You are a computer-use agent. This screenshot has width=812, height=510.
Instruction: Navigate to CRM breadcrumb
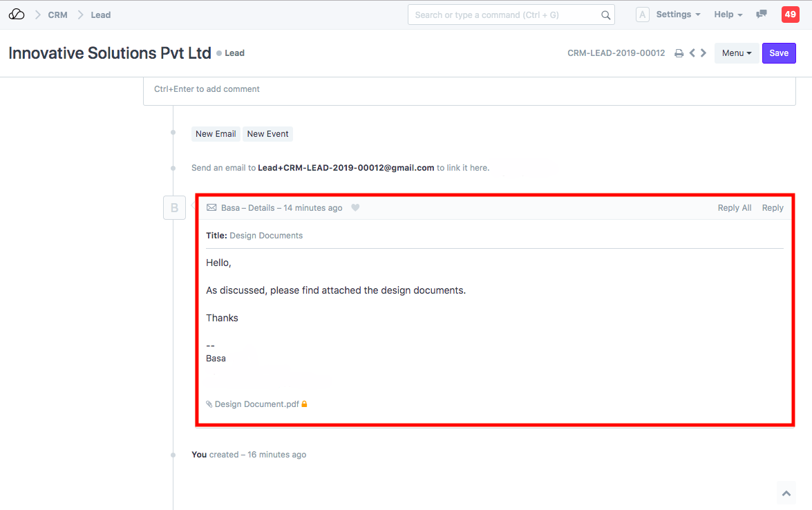click(57, 15)
